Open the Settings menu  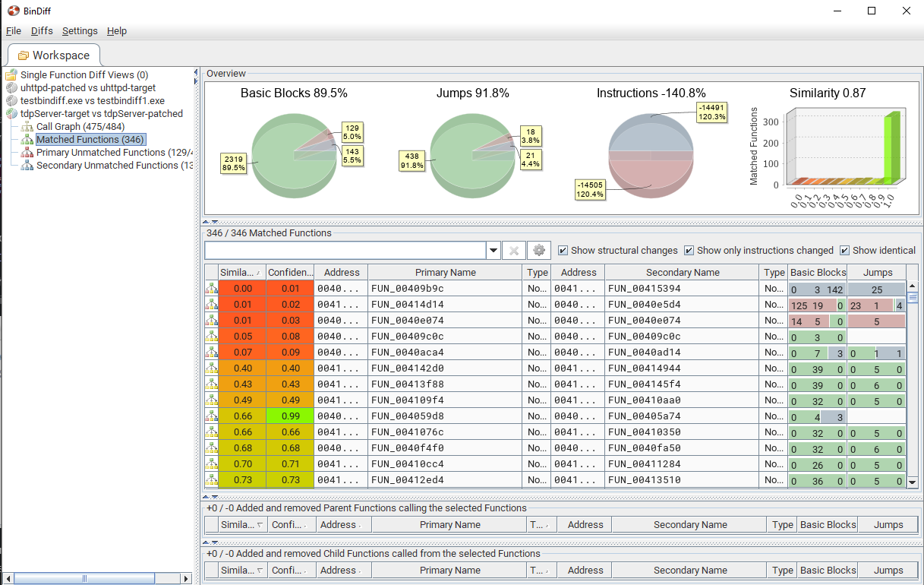pos(80,31)
